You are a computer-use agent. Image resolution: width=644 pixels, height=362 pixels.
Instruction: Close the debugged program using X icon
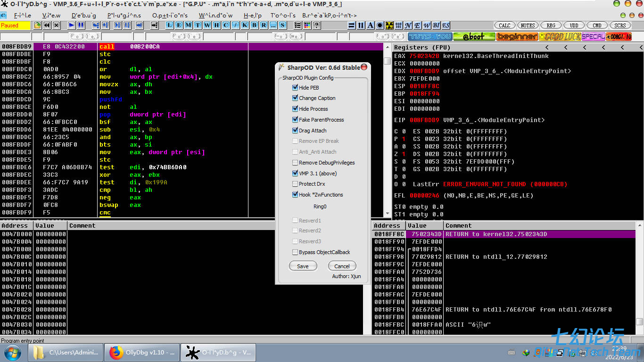57,25
